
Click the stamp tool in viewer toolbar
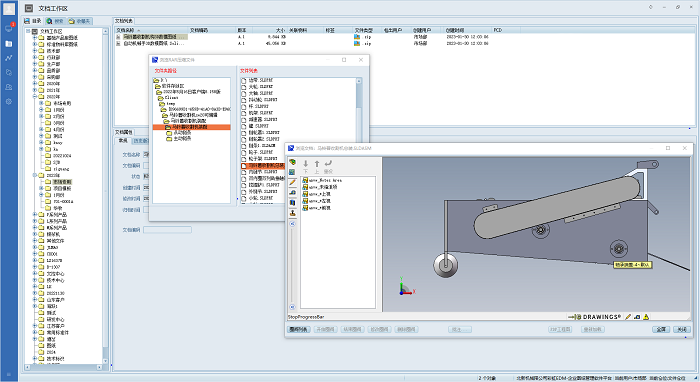pyautogui.click(x=292, y=213)
